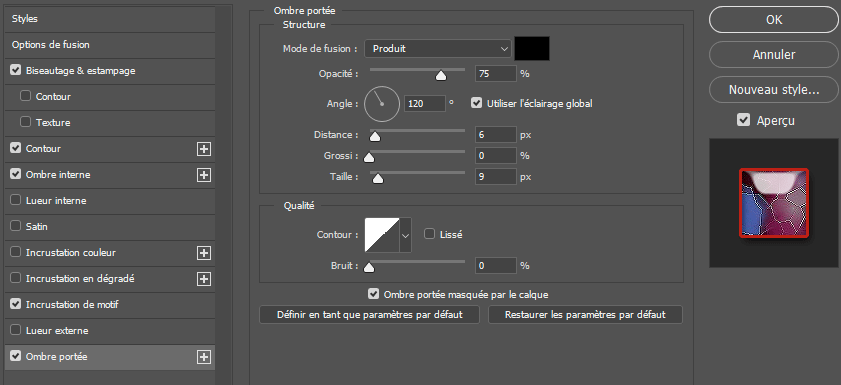
Task: Enable Incrustation couleur checkbox
Action: point(16,252)
